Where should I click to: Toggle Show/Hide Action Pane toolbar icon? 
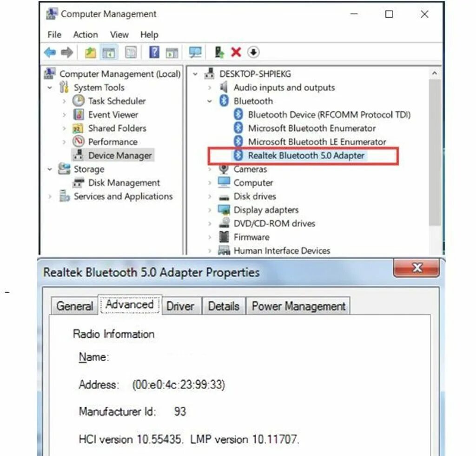172,53
